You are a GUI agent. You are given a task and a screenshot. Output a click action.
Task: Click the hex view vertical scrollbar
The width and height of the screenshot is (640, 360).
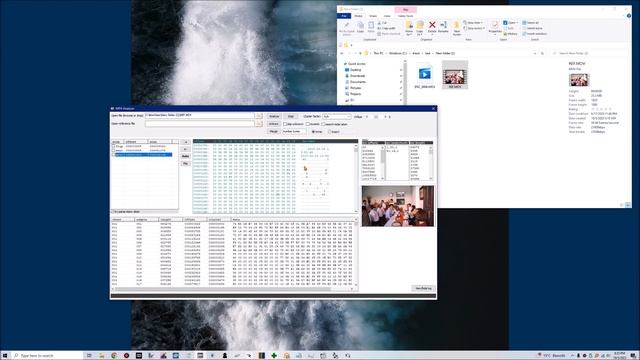pyautogui.click(x=356, y=178)
